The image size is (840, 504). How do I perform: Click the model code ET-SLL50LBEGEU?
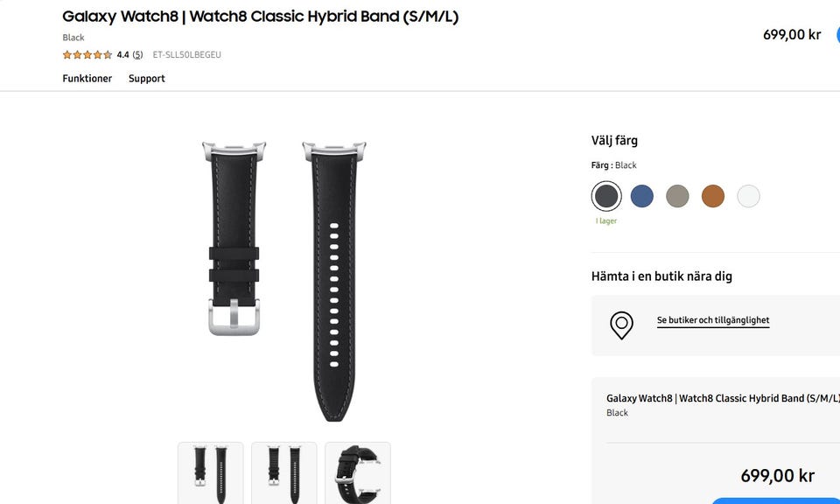[x=187, y=54]
